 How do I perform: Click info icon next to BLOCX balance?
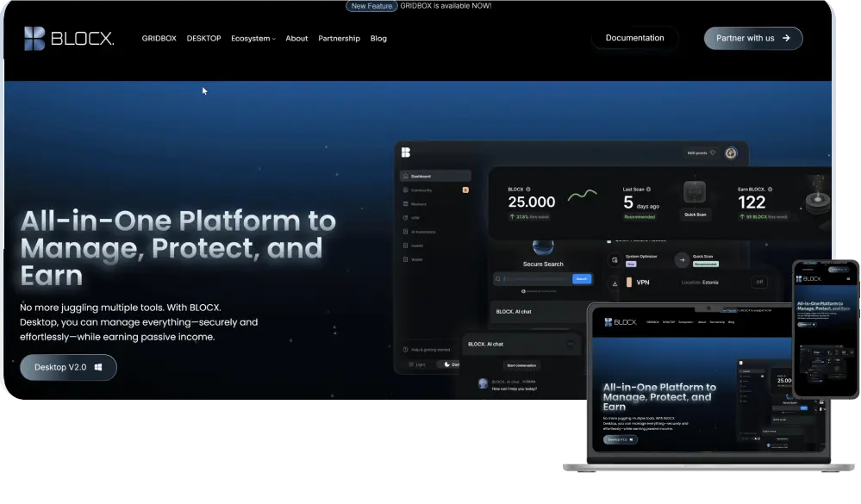click(528, 190)
